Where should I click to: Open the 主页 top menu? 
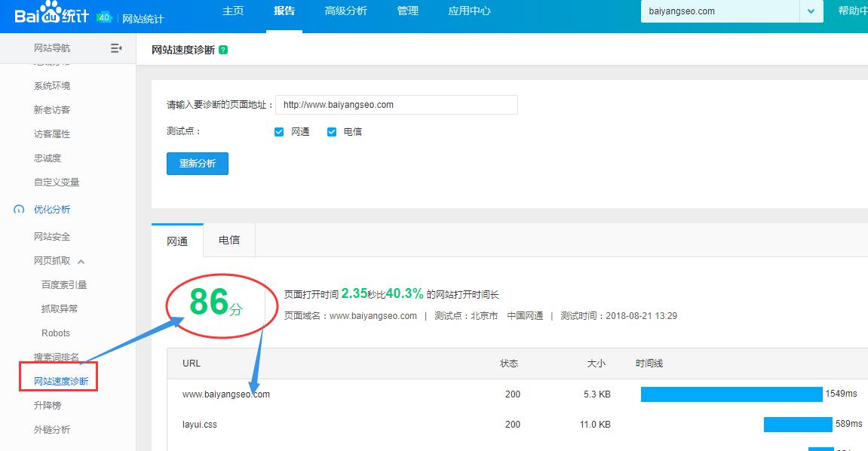click(x=233, y=11)
